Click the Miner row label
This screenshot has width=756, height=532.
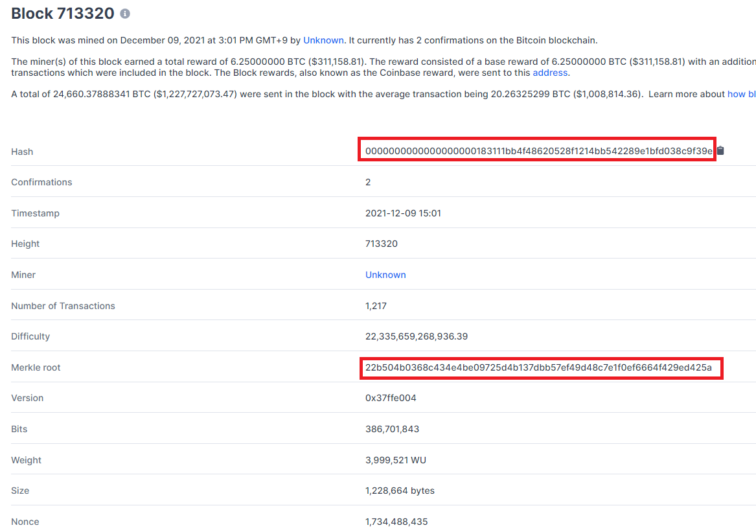tap(23, 275)
